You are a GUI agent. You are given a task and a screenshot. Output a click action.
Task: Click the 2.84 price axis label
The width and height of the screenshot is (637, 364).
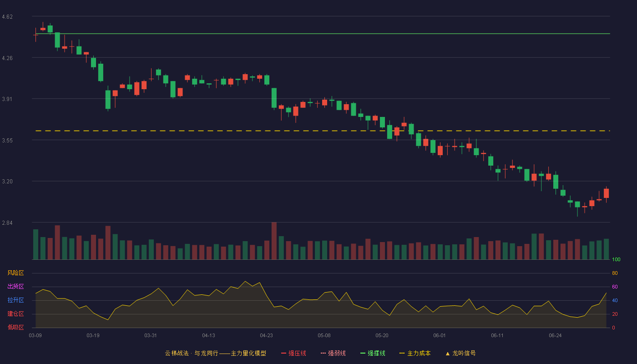7,223
